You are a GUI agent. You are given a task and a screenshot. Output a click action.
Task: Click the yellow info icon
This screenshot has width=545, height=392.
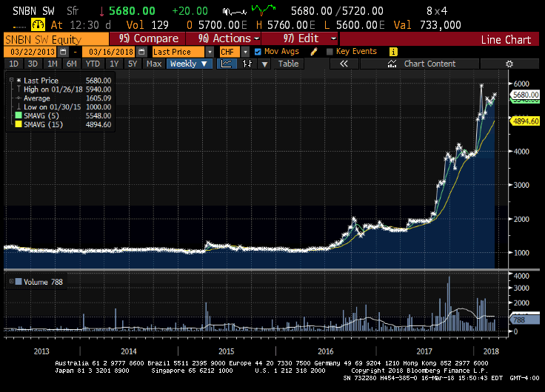[393, 52]
